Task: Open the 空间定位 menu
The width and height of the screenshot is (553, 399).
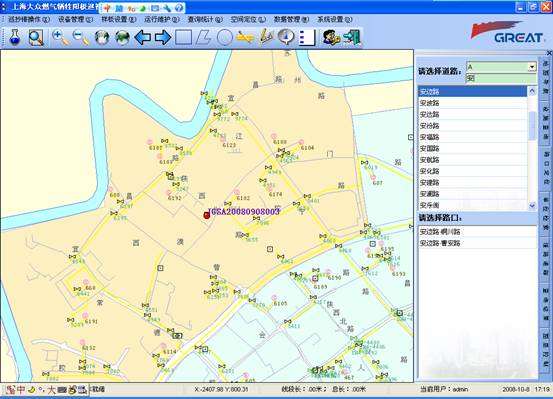Action: (x=248, y=19)
